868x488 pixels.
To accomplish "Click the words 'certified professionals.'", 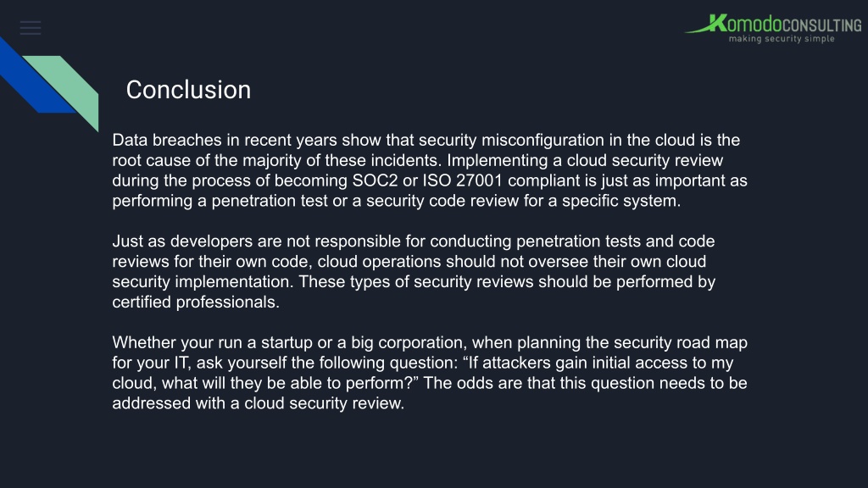I will coord(196,302).
